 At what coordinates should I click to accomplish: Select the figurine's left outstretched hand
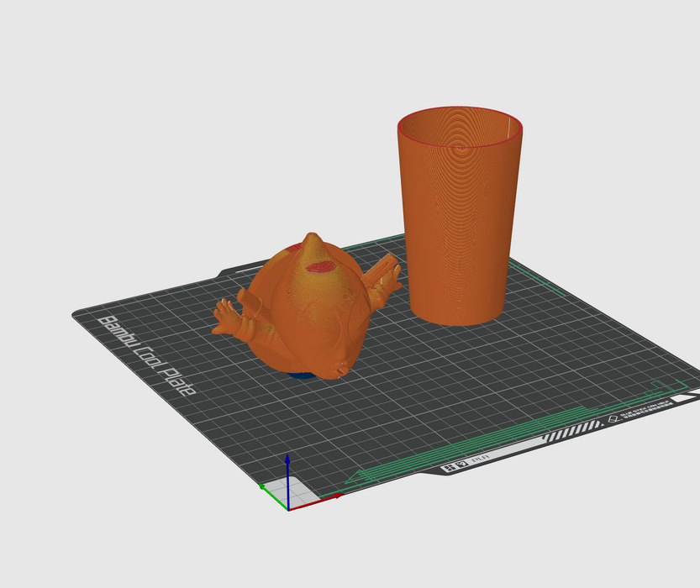tap(227, 318)
